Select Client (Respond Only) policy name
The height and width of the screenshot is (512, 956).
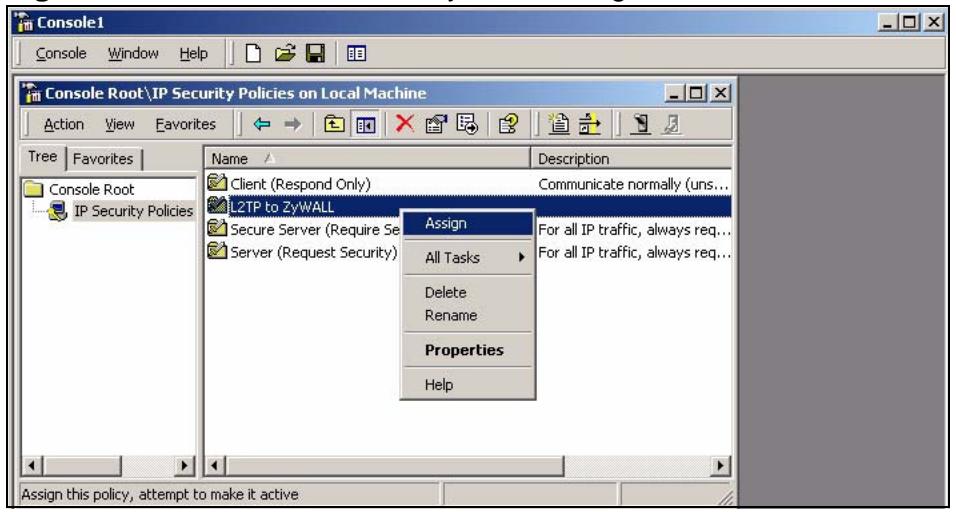tap(300, 183)
